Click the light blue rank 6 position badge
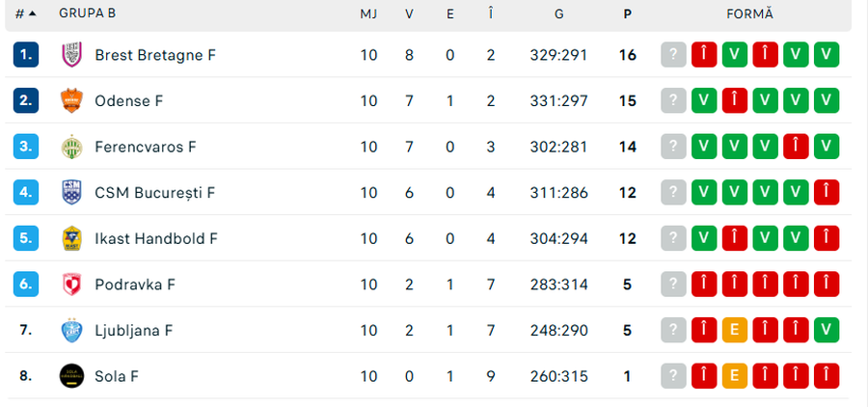The image size is (868, 407). (x=26, y=285)
